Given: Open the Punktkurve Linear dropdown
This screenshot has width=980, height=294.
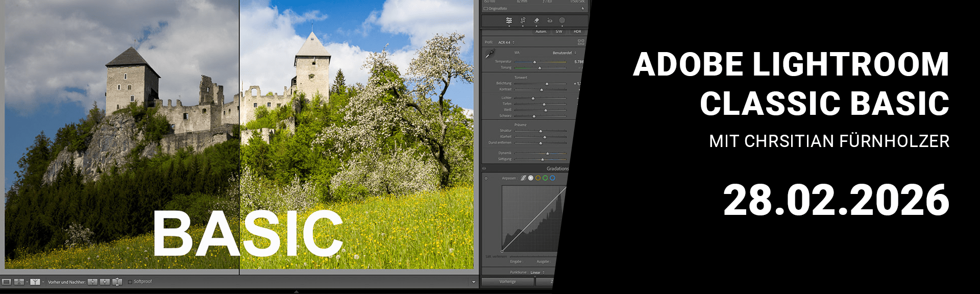Looking at the screenshot, I should tap(537, 273).
